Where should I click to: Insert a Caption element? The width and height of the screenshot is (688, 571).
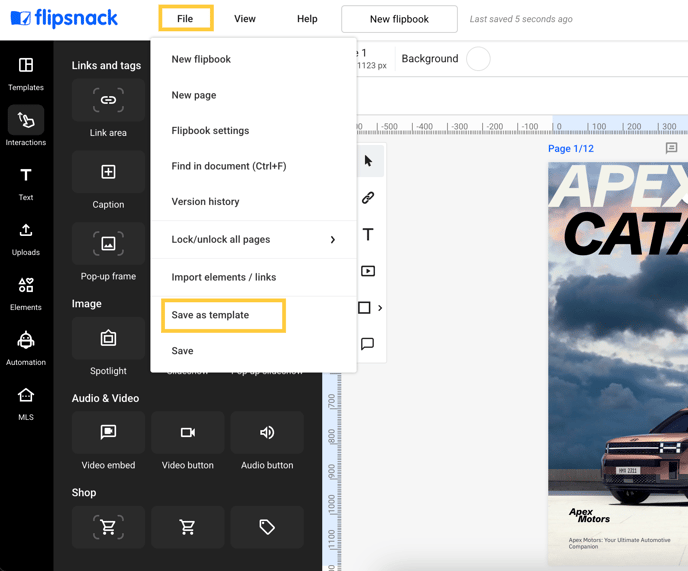108,173
